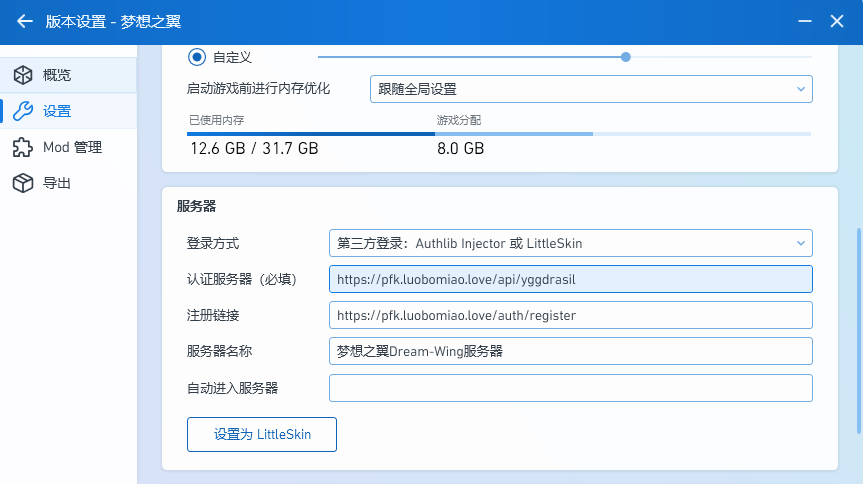Click the cube icon for 概览

(22, 75)
